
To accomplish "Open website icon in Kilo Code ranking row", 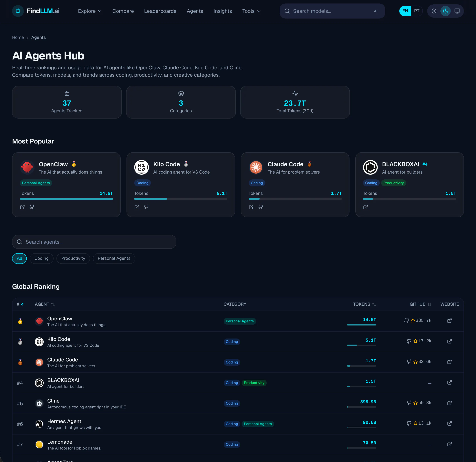I will pos(450,341).
